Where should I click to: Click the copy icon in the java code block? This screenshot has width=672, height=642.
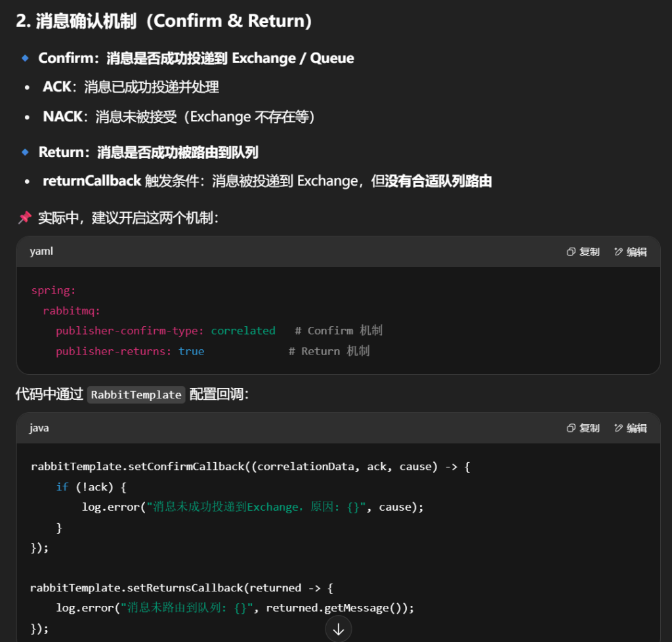(571, 428)
